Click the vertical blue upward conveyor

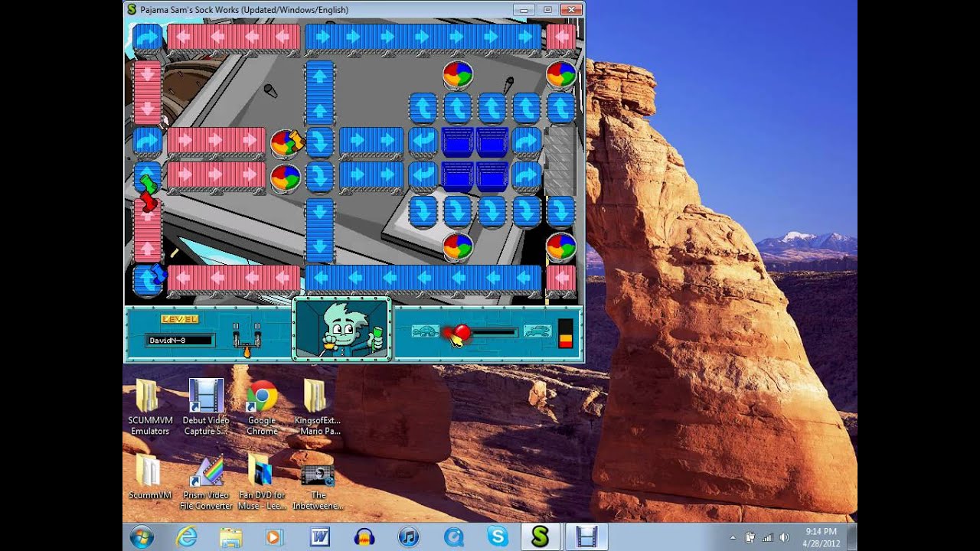pyautogui.click(x=320, y=91)
